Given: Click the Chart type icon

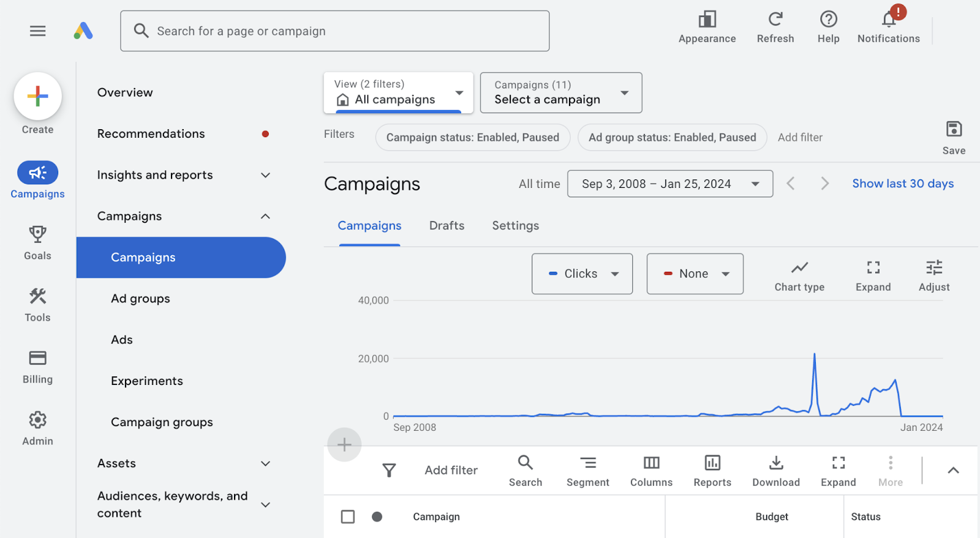Looking at the screenshot, I should pos(799,268).
